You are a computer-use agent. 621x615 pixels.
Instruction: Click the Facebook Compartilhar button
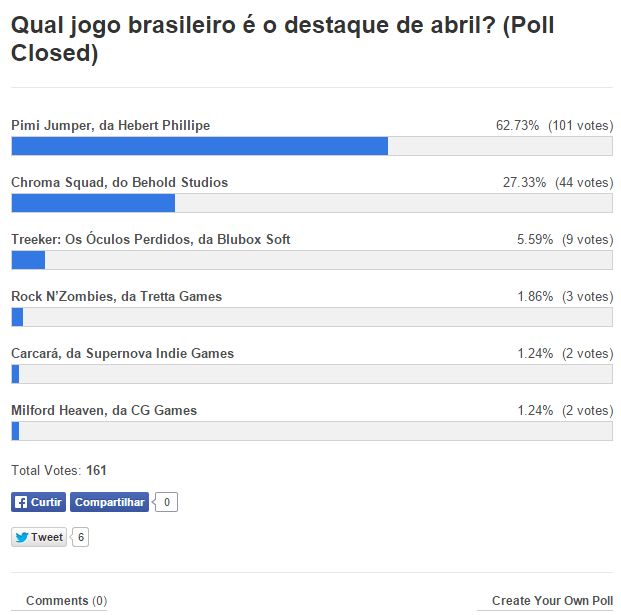click(109, 502)
